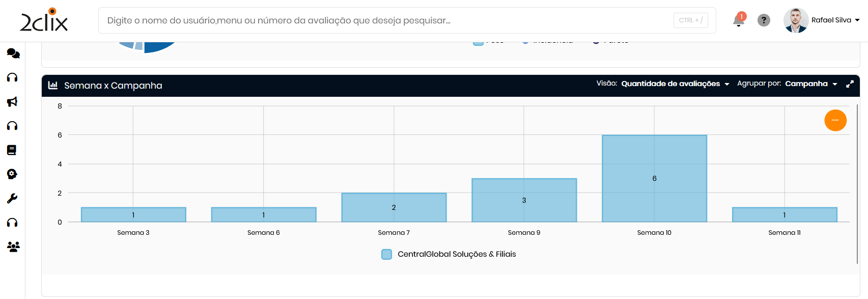
Task: Open the notification bell with red badge
Action: pyautogui.click(x=738, y=20)
